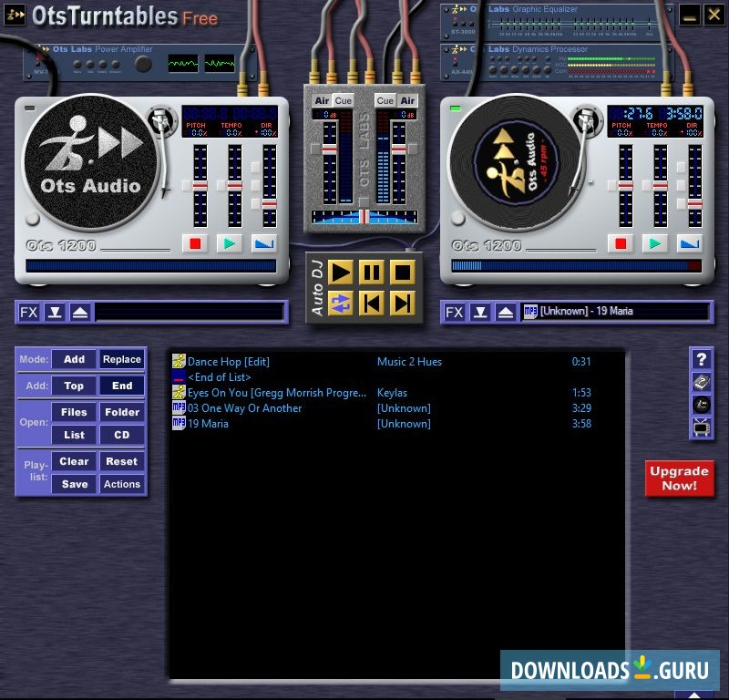The width and height of the screenshot is (729, 700).
Task: Click the Auto DJ play button
Action: coord(340,273)
